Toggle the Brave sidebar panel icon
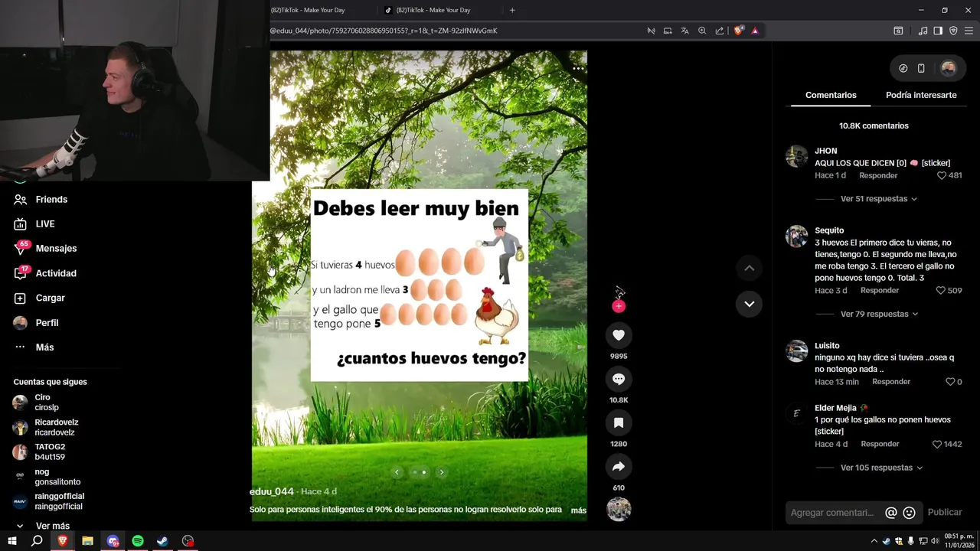Viewport: 980px width, 551px height. point(938,31)
